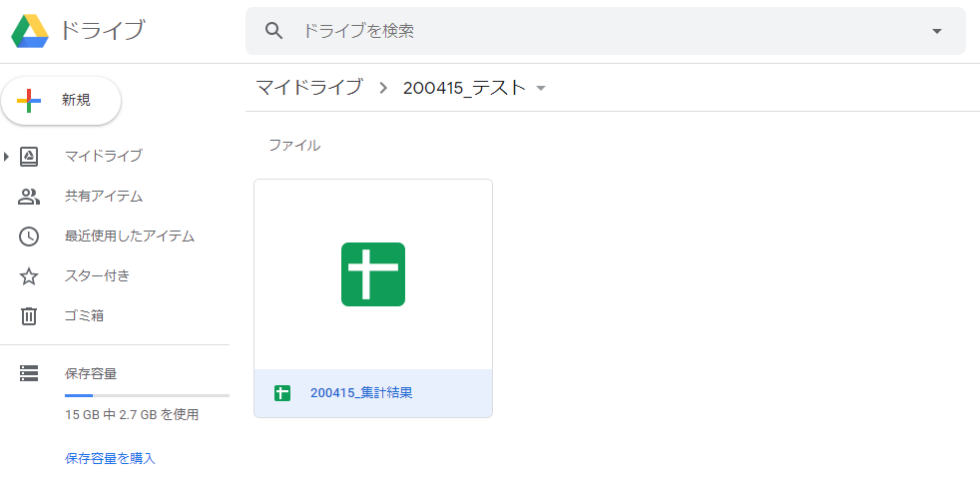Image resolution: width=980 pixels, height=485 pixels.
Task: Click the small Sheets icon beside 200415_集計結果
Action: pyautogui.click(x=281, y=393)
